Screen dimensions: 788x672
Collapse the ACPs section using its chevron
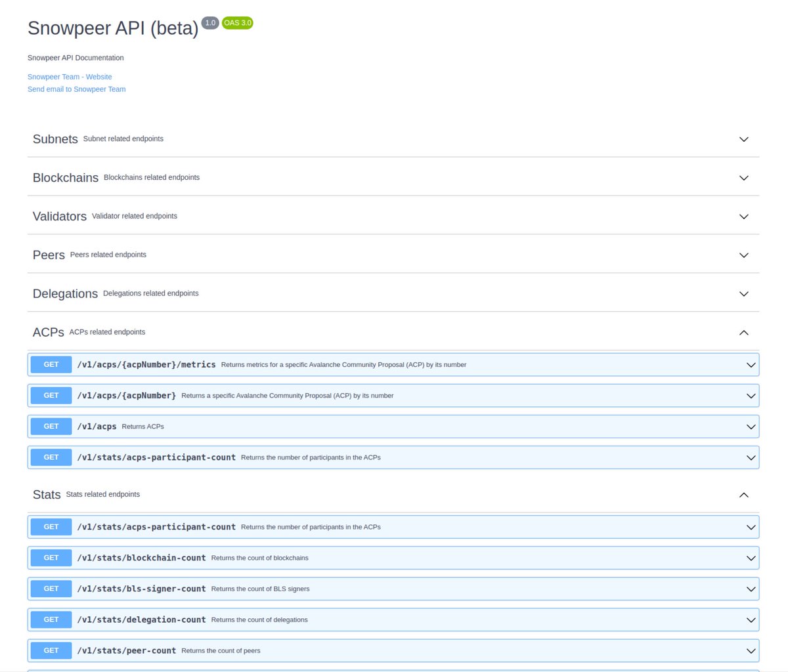pyautogui.click(x=743, y=333)
